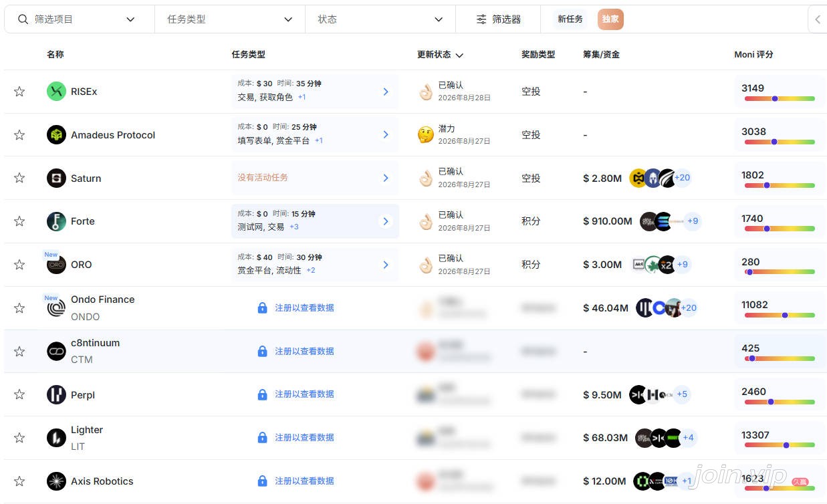Click the 奖励类型 column header
This screenshot has width=827, height=504.
pyautogui.click(x=538, y=54)
